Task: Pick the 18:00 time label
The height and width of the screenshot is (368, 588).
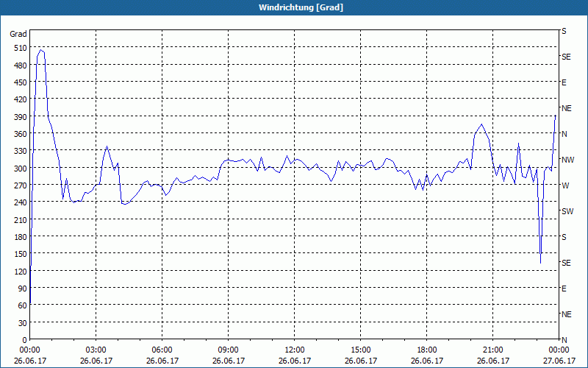Action: pyautogui.click(x=427, y=350)
